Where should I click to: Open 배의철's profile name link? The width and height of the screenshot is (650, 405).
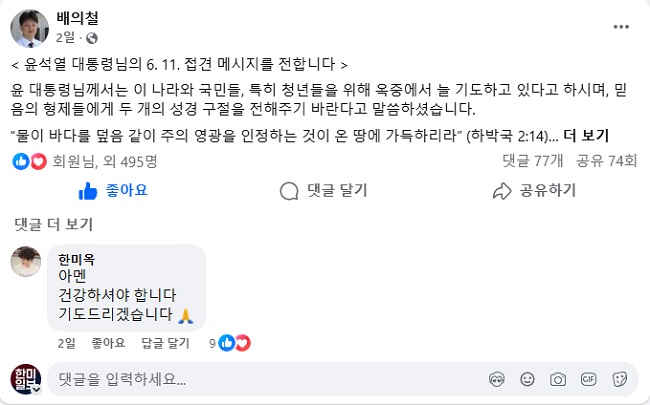tap(78, 18)
